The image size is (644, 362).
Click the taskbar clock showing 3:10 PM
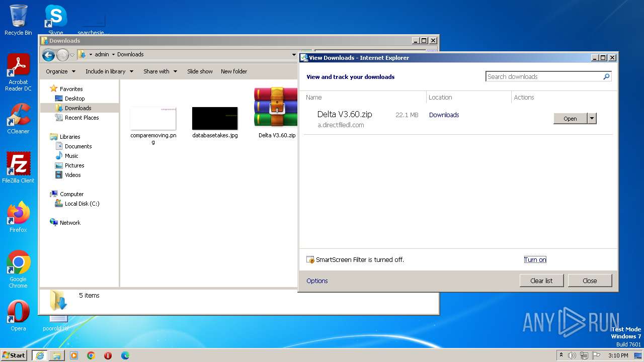pos(618,355)
